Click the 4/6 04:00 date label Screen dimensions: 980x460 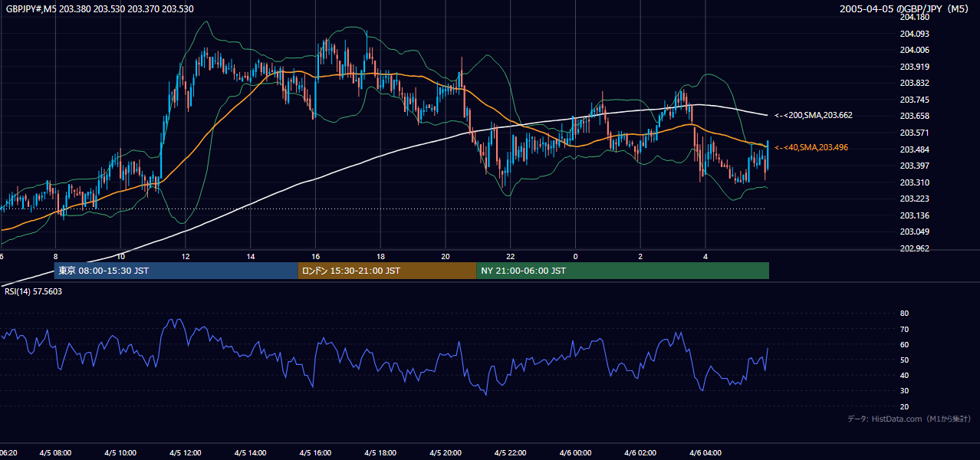coord(705,453)
